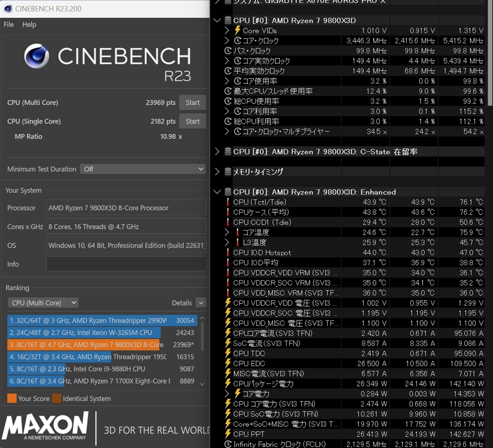Open the Details dropdown in Ranking panel
The image size is (493, 448).
click(201, 303)
